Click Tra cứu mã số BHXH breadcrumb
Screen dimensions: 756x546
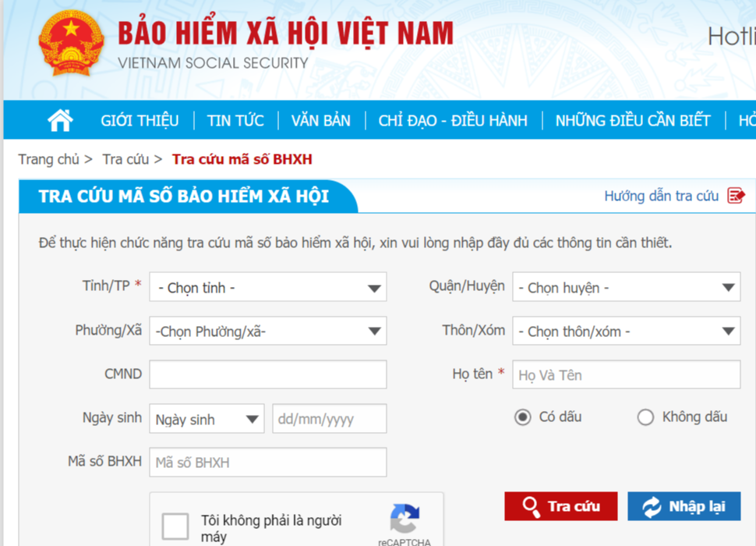coord(242,159)
